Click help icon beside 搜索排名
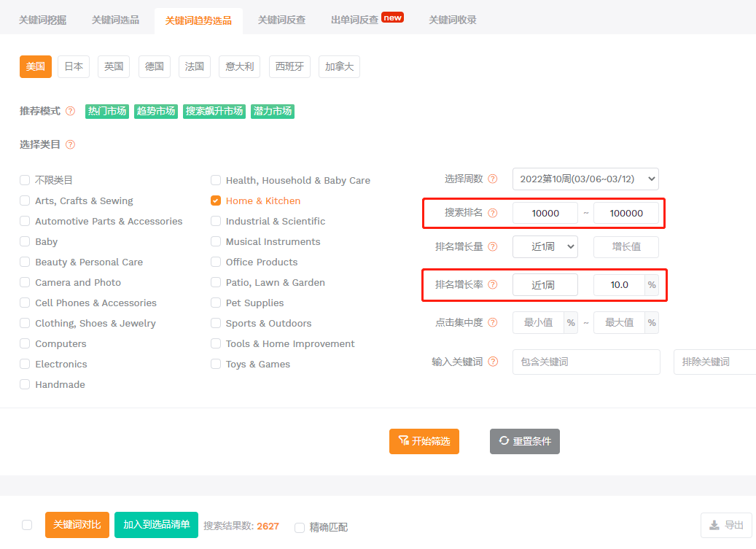Image resolution: width=756 pixels, height=549 pixels. click(492, 213)
